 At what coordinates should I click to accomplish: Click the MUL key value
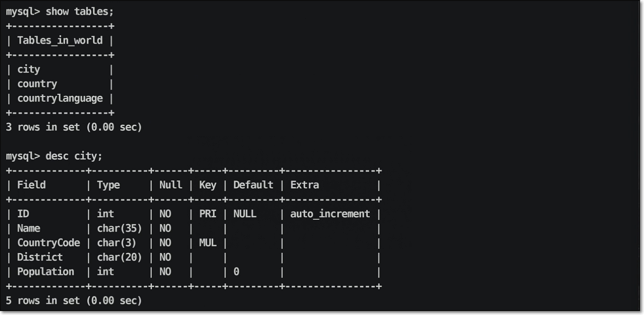pos(207,243)
